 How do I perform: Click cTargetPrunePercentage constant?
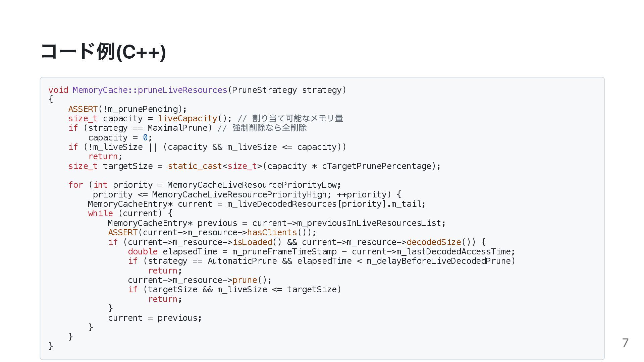(x=376, y=166)
